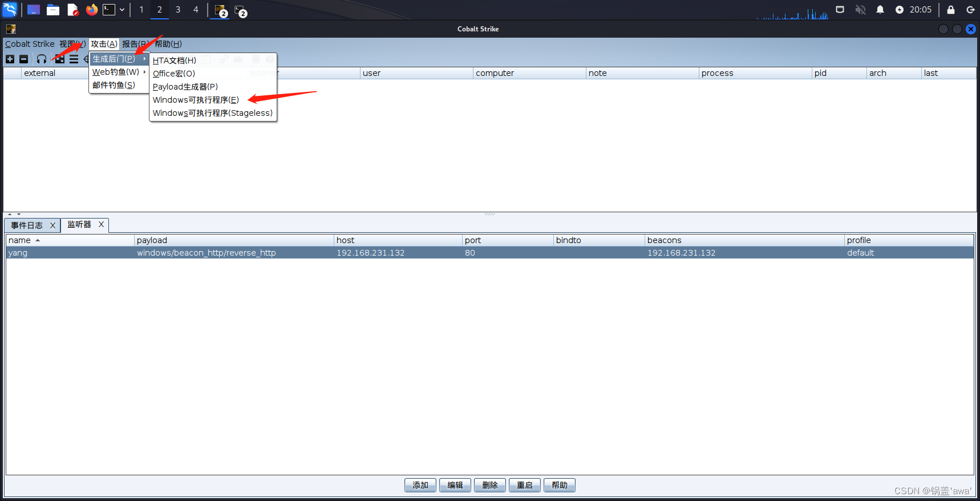This screenshot has width=980, height=501.
Task: Lock the screen with padlock icon
Action: click(951, 10)
